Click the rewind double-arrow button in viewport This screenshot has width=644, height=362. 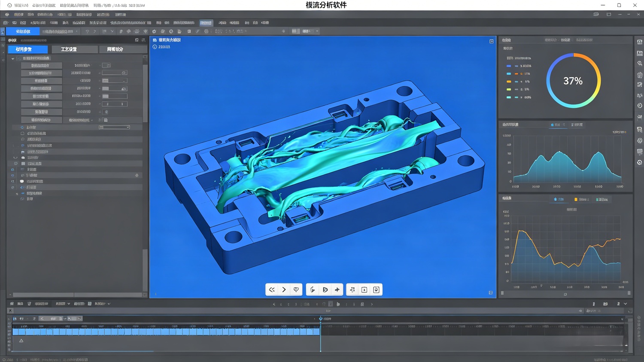[x=272, y=290]
